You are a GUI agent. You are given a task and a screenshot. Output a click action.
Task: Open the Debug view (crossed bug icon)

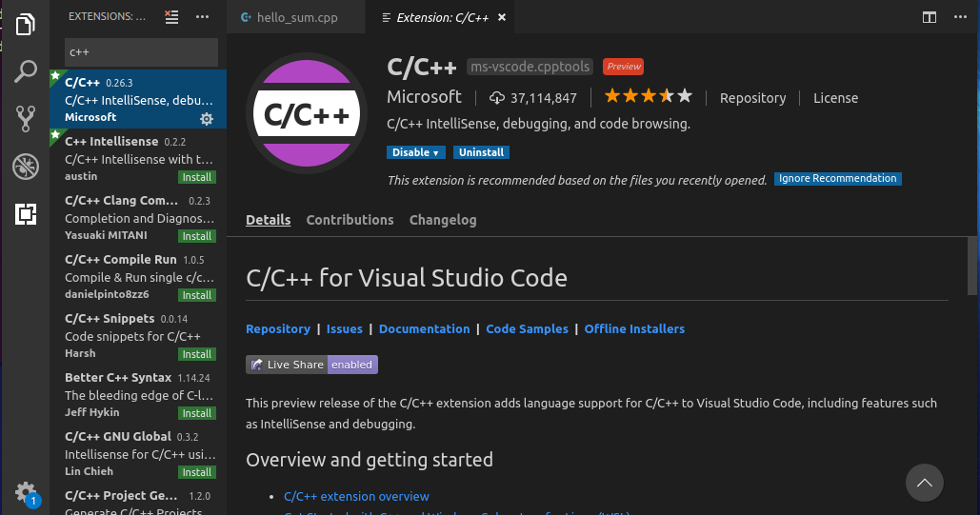(25, 167)
